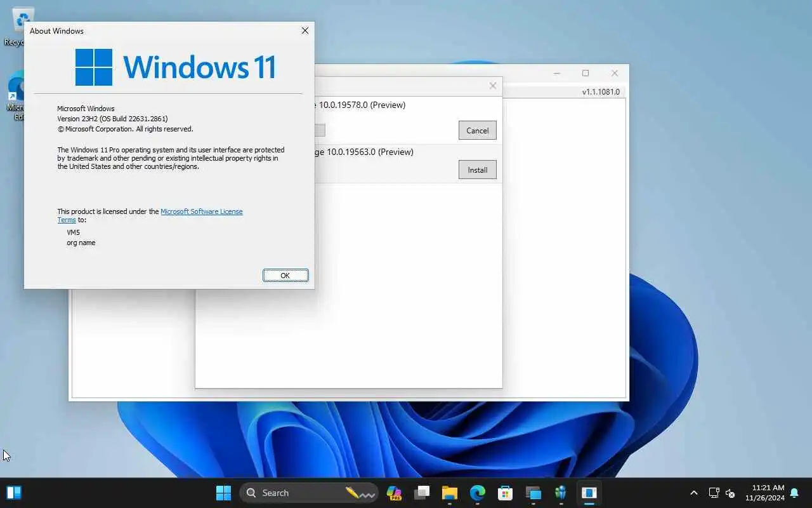Screen dimensions: 812x508
Task: Click the 'org name' text
Action: (81, 243)
